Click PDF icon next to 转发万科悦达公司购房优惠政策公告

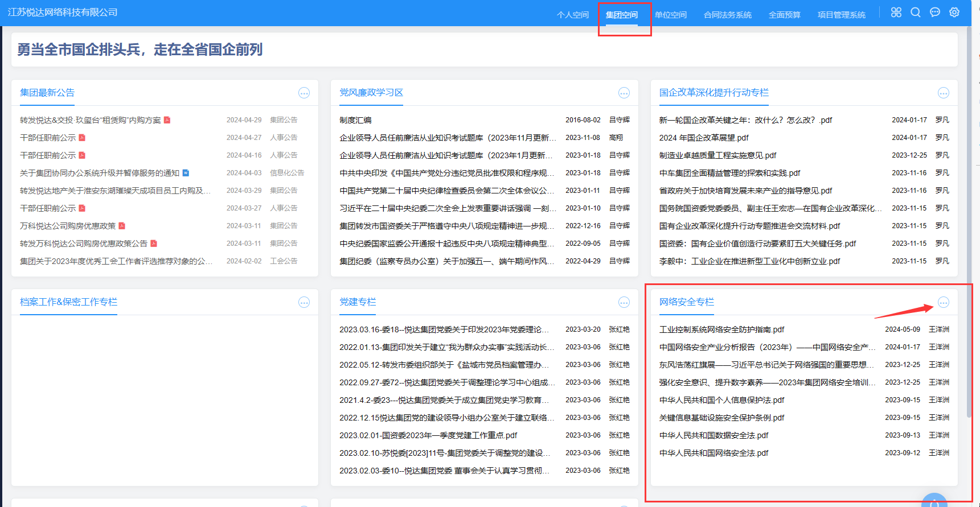154,244
